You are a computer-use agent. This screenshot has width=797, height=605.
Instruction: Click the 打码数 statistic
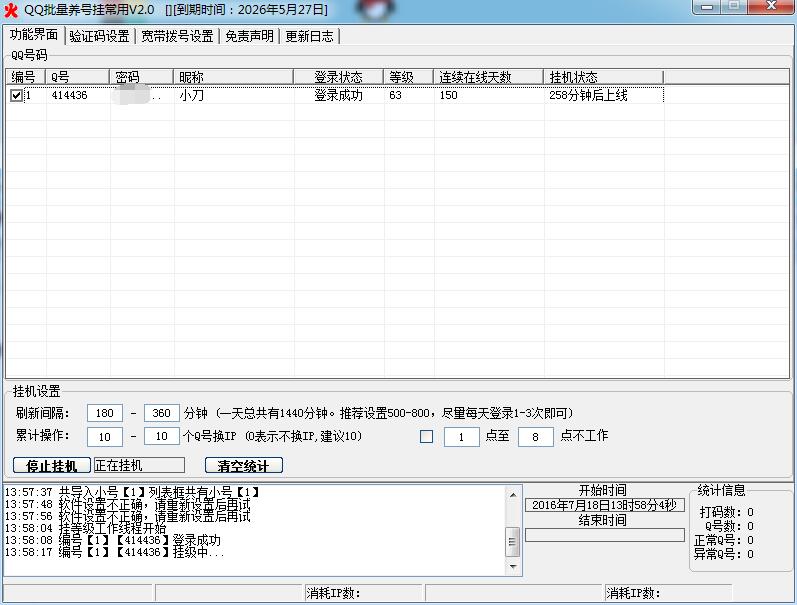[727, 512]
